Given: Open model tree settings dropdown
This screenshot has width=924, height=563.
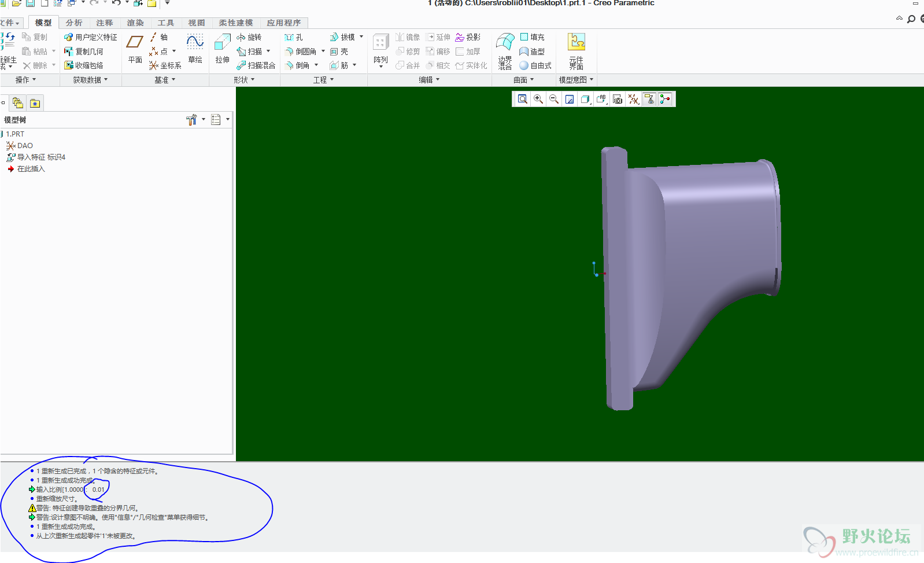Looking at the screenshot, I should click(x=204, y=120).
